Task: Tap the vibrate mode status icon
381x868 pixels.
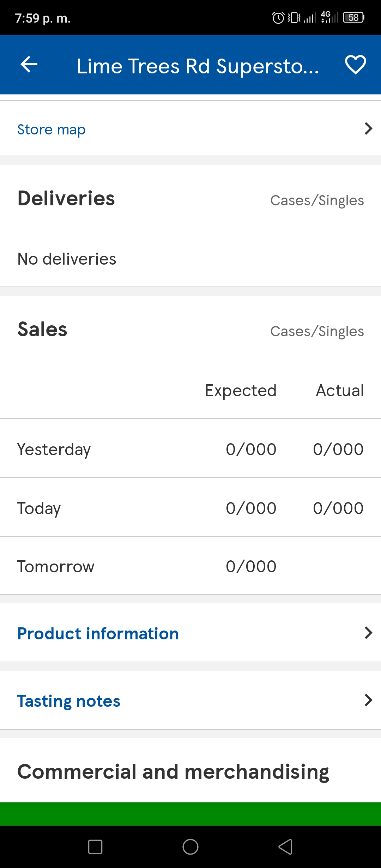Action: click(x=294, y=18)
